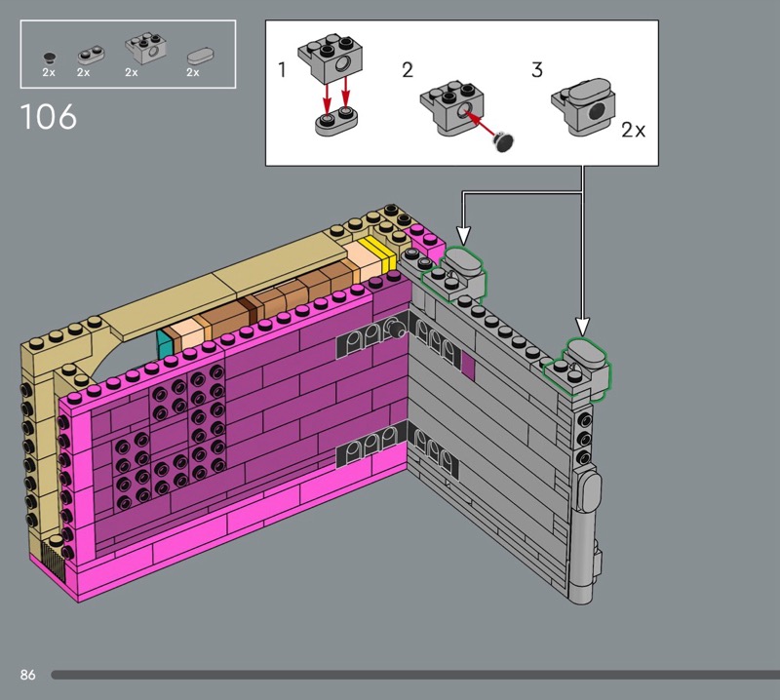Click the step number 106
Viewport: 780px width, 700px height.
click(x=48, y=118)
